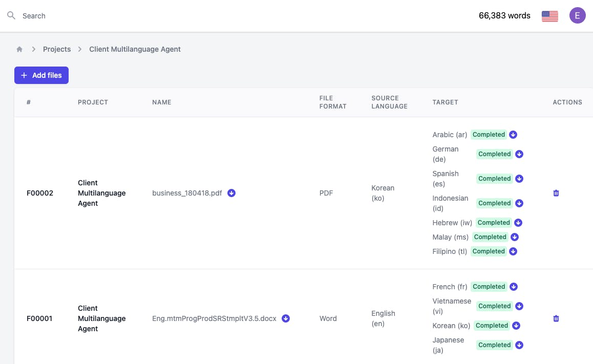The image size is (593, 364).
Task: Download source file business_180418.pdf
Action: pyautogui.click(x=231, y=193)
